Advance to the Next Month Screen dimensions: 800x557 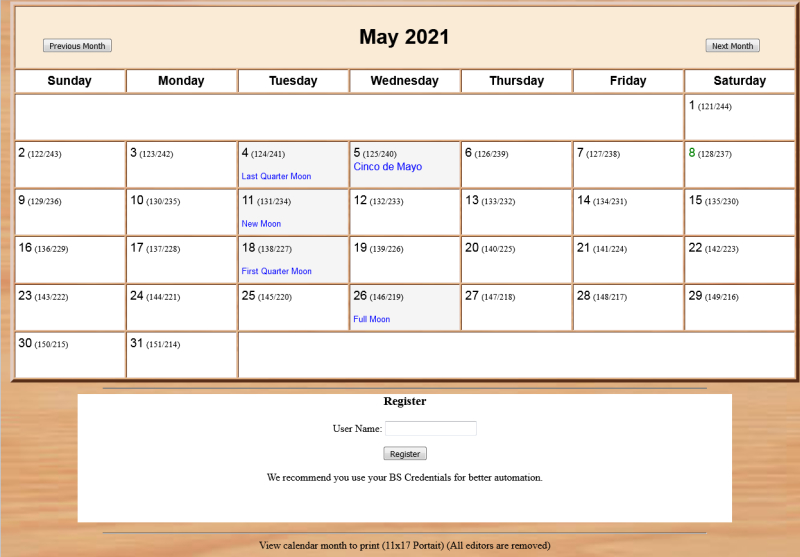click(732, 46)
